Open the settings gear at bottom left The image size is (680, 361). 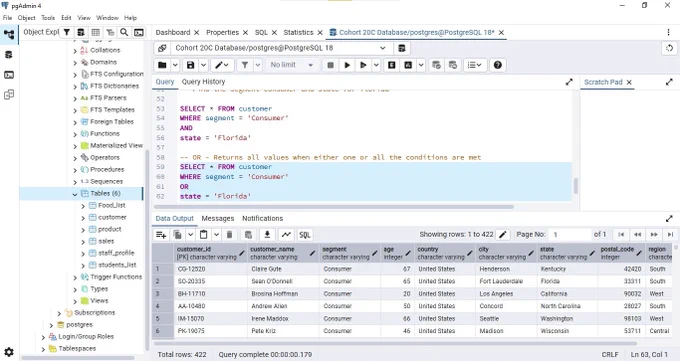[9, 352]
